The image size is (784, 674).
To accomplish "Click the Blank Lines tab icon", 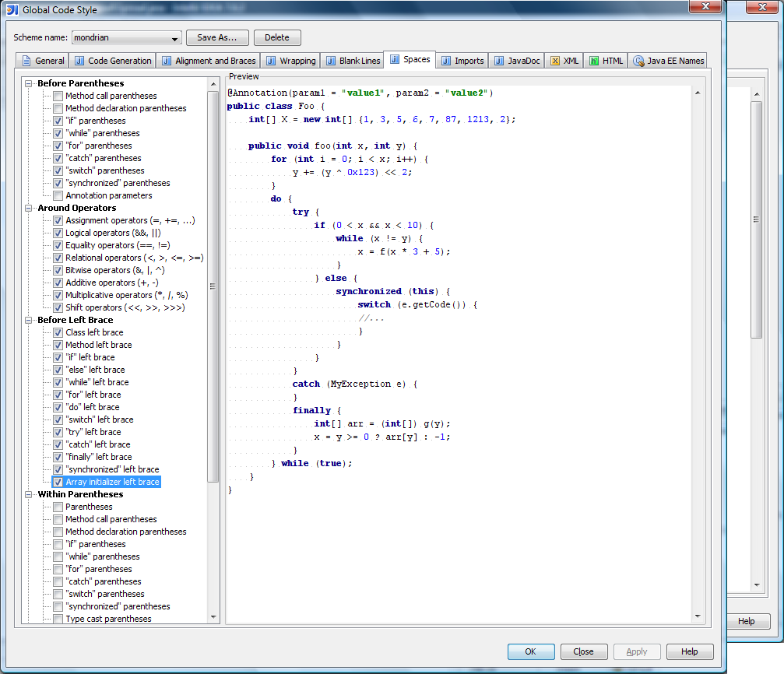I will pyautogui.click(x=331, y=61).
